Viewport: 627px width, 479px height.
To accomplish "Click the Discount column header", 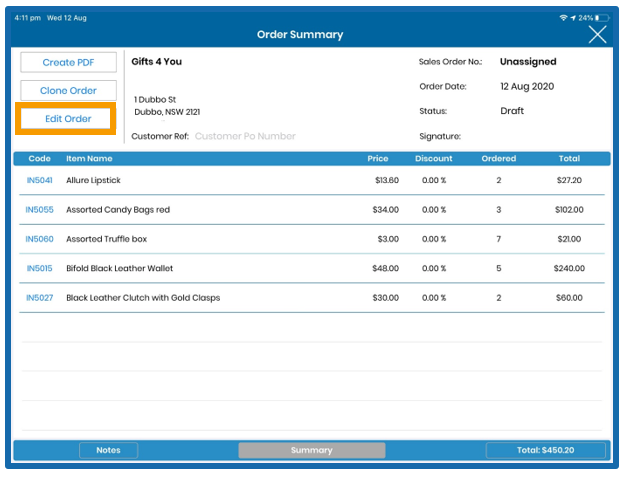I will 433,159.
